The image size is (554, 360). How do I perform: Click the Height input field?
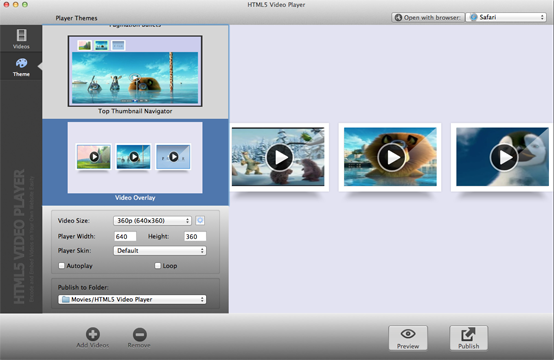coord(195,236)
